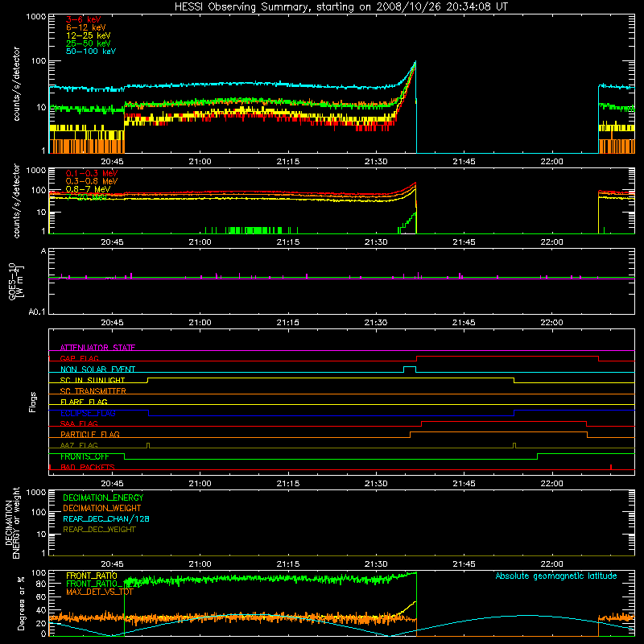Pick the 50-100 keV legend label
644x644 pixels.
coord(91,52)
